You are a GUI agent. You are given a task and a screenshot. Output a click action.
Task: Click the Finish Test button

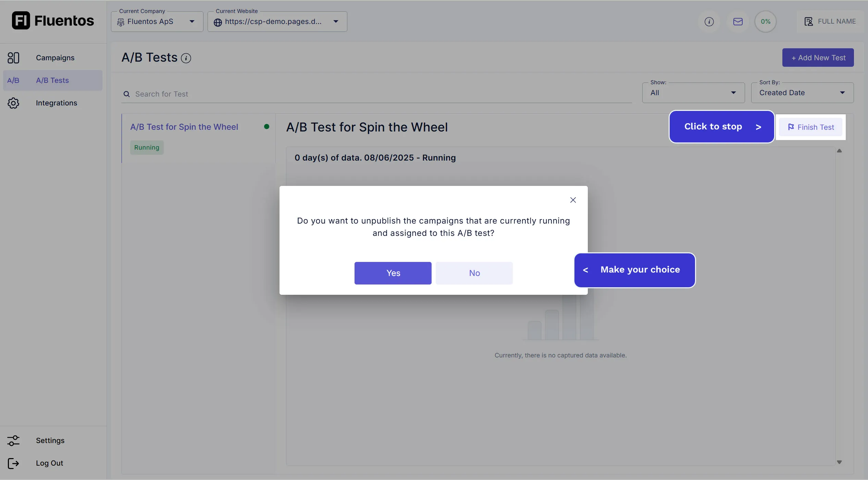pos(810,127)
